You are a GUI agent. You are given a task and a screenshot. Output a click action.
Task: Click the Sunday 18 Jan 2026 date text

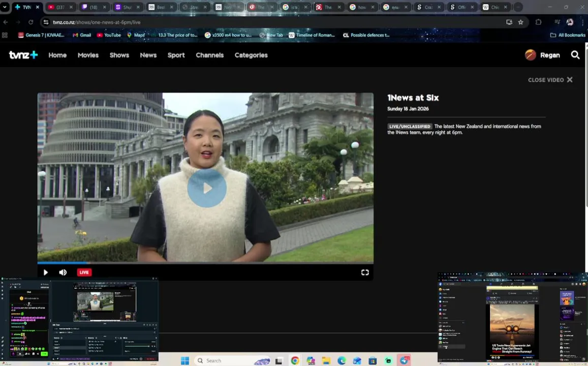[408, 109]
